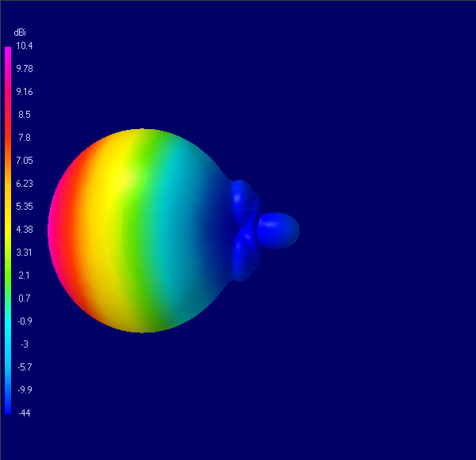Screen dimensions: 476x460
Task: Click the 6.23 scale value
Action: [x=25, y=184]
